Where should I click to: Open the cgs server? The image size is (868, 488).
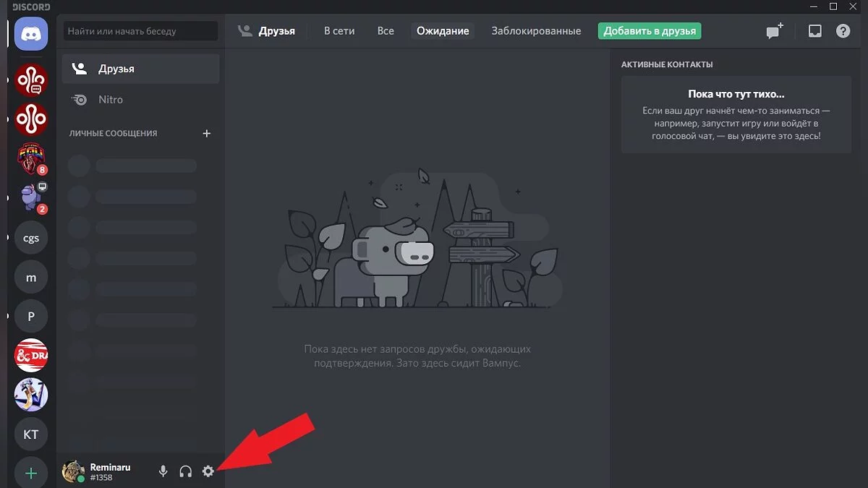31,237
